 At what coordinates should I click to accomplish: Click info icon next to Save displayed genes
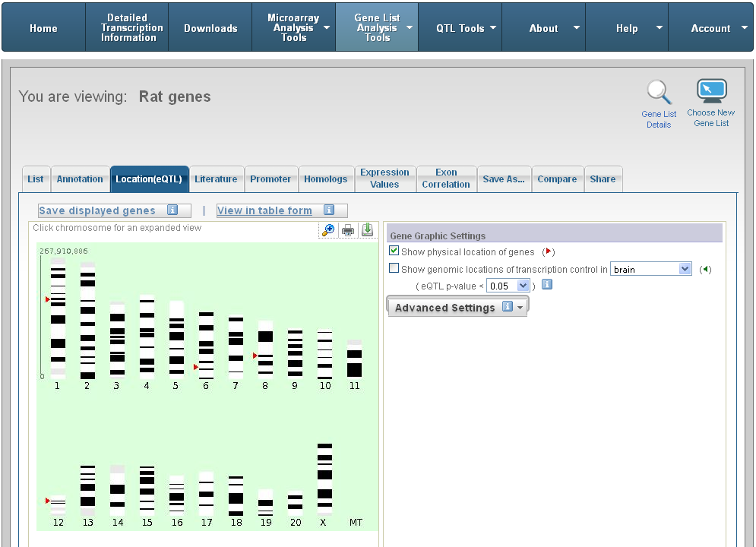[172, 210]
